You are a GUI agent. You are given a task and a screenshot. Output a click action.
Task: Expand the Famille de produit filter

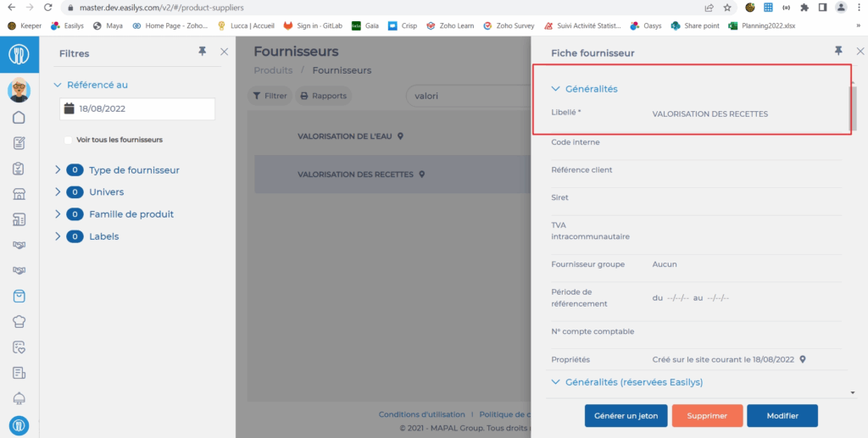point(58,214)
